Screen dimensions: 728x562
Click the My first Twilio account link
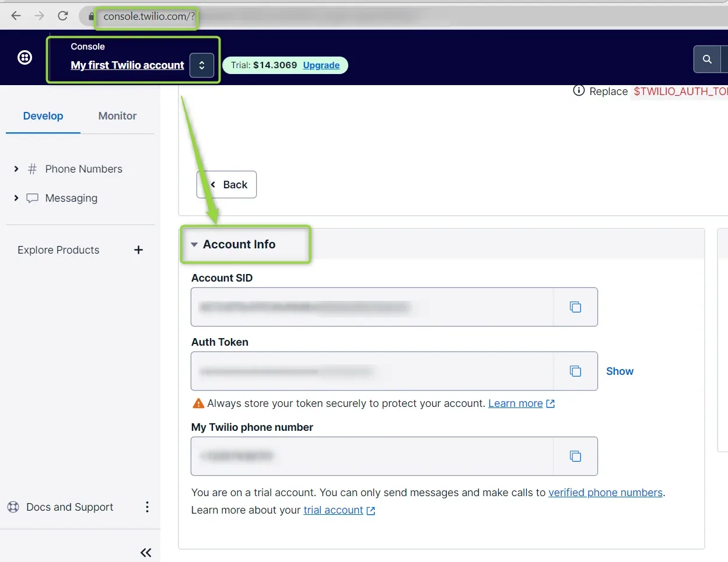click(x=127, y=65)
